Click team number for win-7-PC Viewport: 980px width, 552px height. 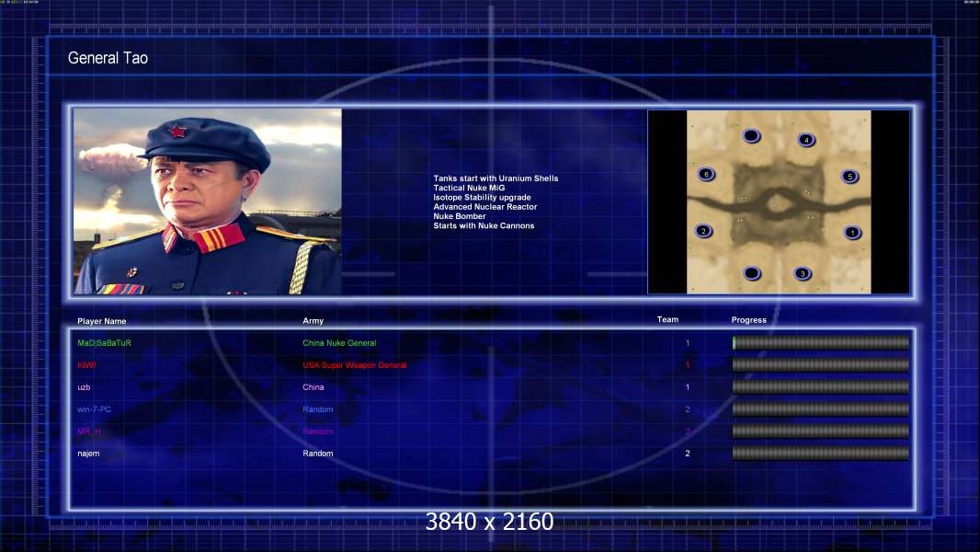click(688, 409)
